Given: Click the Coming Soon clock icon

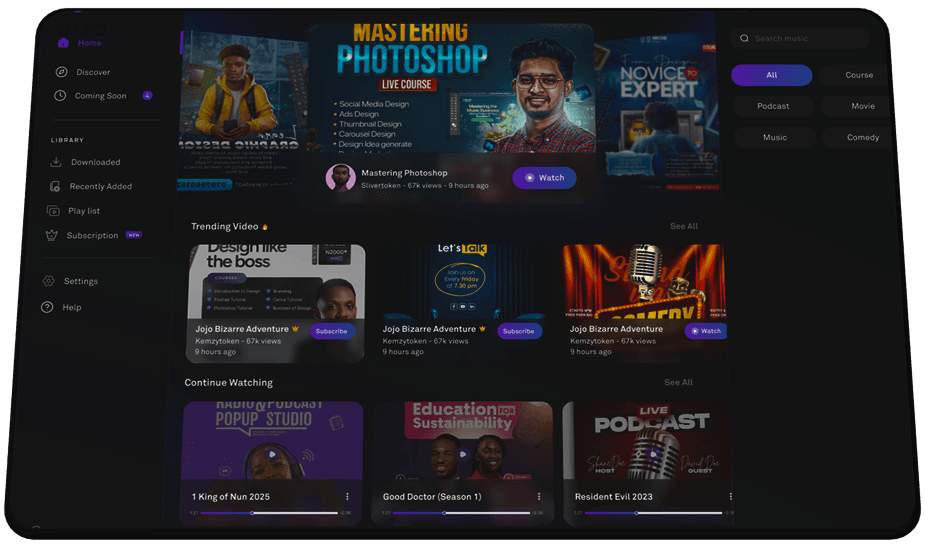Looking at the screenshot, I should pos(60,96).
